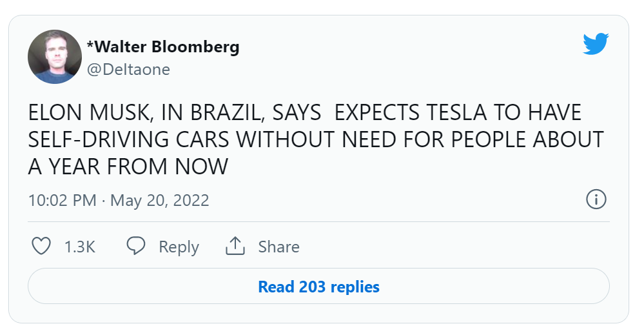Select the Share text label
Screen dimensions: 644x335
(x=278, y=247)
